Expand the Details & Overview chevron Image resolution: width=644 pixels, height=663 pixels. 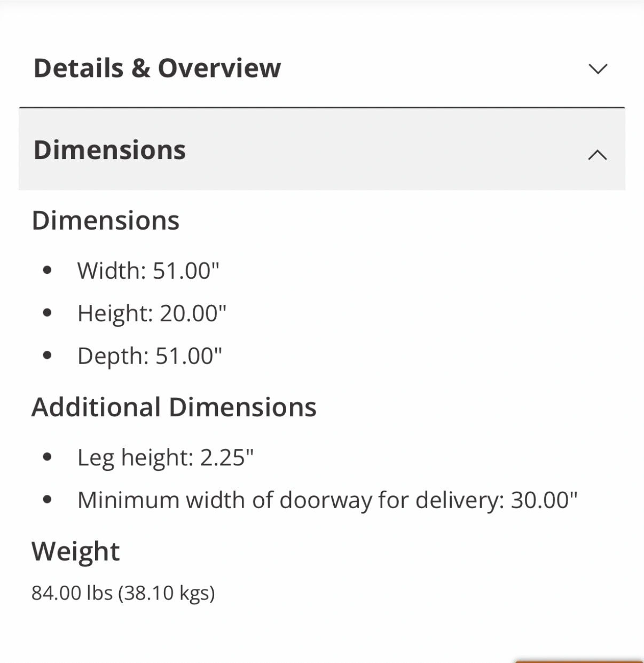pos(598,69)
